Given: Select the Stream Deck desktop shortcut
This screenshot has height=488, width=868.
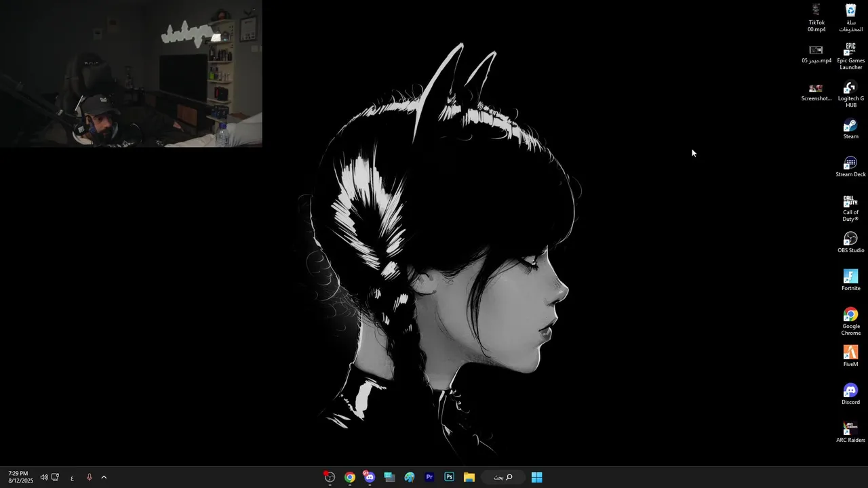Looking at the screenshot, I should pos(850,167).
